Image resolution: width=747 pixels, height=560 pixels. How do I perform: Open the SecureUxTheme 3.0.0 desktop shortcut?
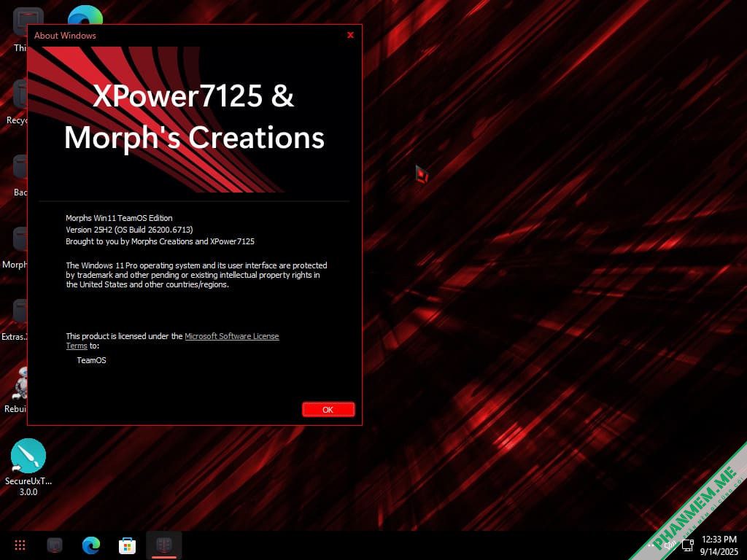coord(28,467)
